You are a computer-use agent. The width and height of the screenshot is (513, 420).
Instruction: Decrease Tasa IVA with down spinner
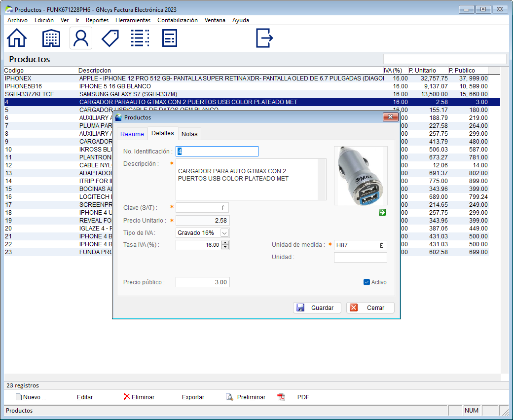[225, 247]
